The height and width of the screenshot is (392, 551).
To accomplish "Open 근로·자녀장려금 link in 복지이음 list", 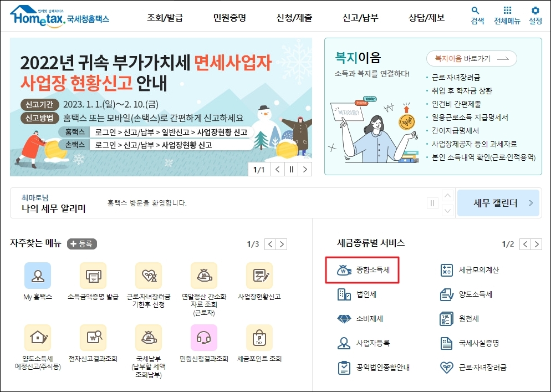I will point(456,78).
